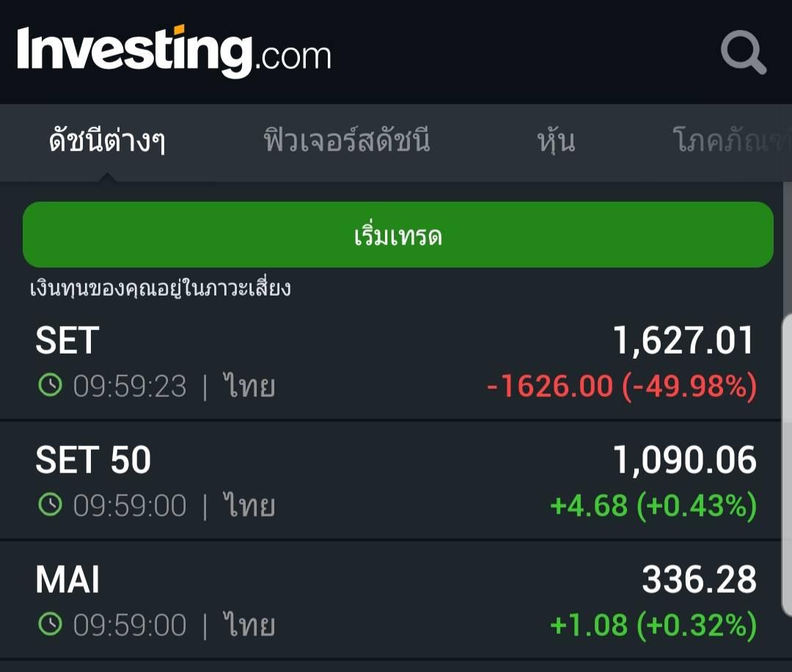Open the SET index name

(x=67, y=340)
